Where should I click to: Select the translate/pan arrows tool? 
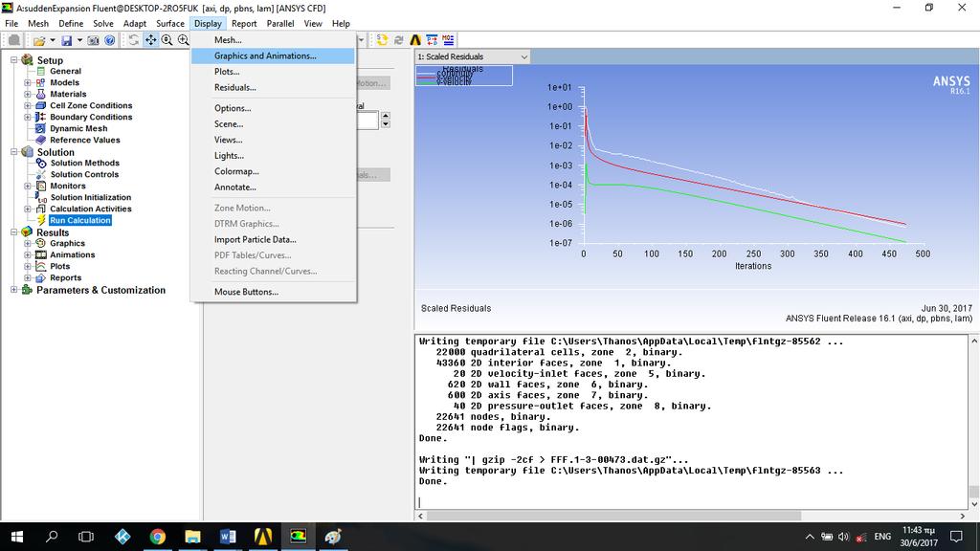click(150, 40)
